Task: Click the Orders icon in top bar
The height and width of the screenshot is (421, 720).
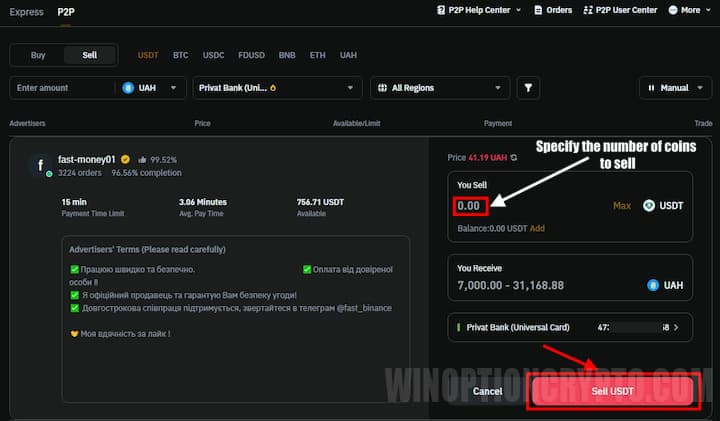Action: click(x=538, y=10)
